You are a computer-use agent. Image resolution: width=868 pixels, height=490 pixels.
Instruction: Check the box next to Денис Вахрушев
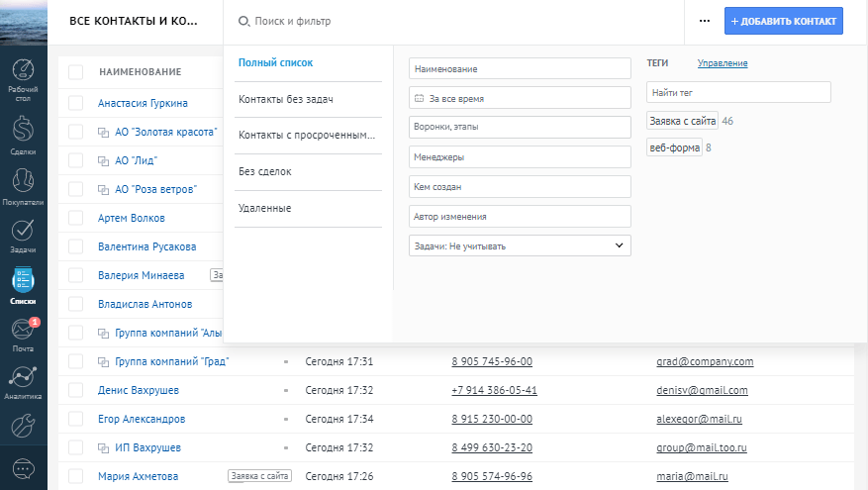76,391
